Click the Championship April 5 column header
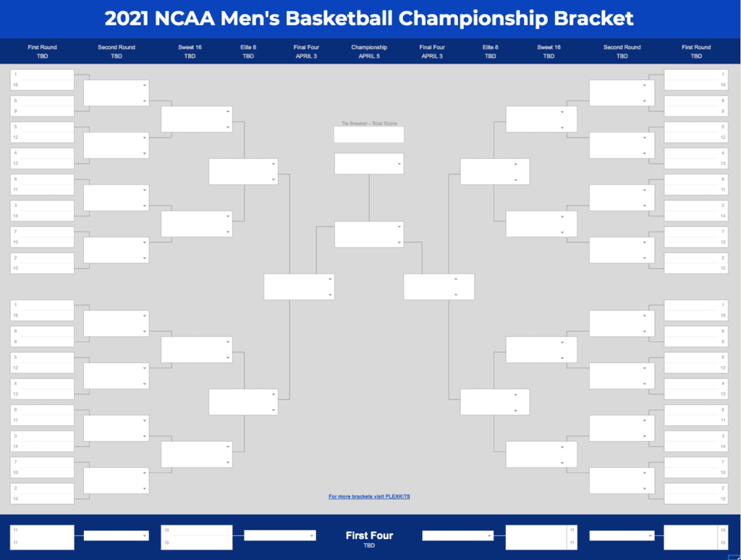 tap(369, 51)
